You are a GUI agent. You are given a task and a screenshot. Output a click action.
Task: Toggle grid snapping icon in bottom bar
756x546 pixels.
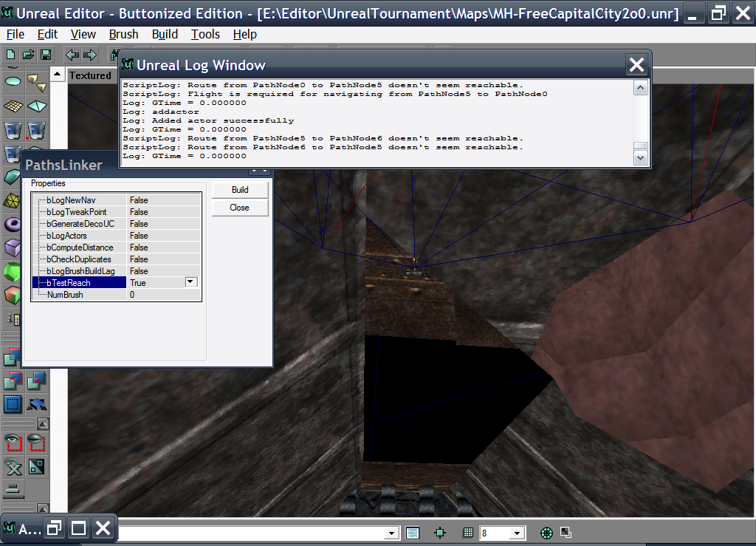[467, 533]
